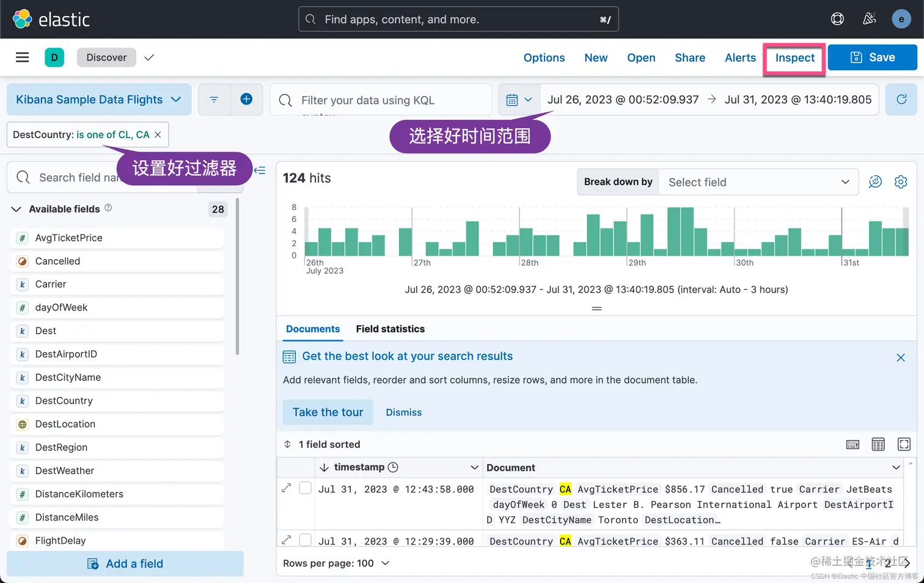Select the DestWeather field
The height and width of the screenshot is (583, 924).
pos(117,471)
